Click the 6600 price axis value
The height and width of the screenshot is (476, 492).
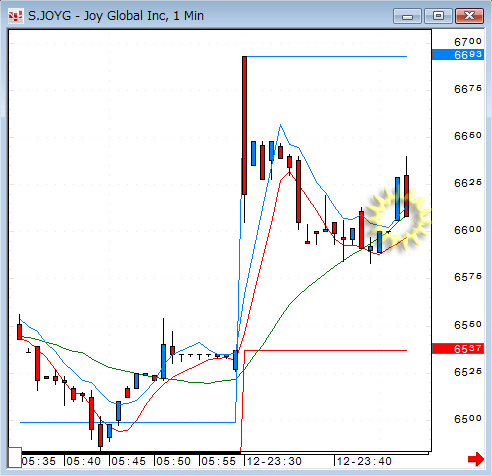point(468,230)
